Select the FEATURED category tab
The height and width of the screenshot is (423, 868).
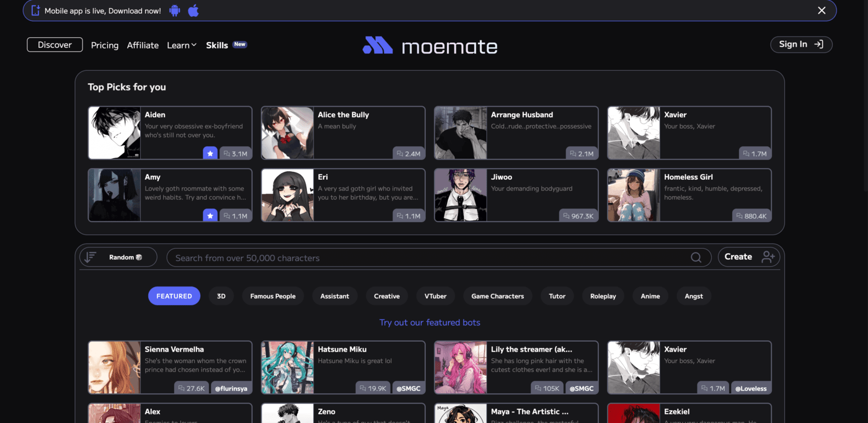coord(174,296)
